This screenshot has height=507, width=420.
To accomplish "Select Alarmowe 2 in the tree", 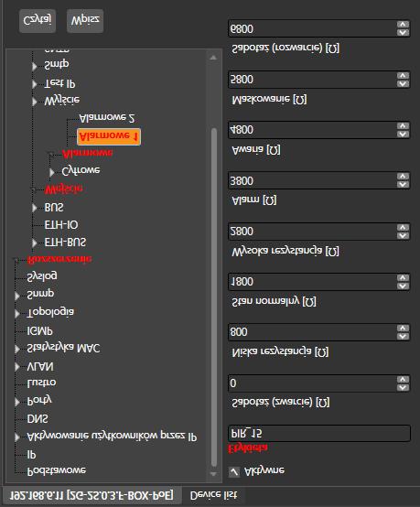I will tap(107, 118).
